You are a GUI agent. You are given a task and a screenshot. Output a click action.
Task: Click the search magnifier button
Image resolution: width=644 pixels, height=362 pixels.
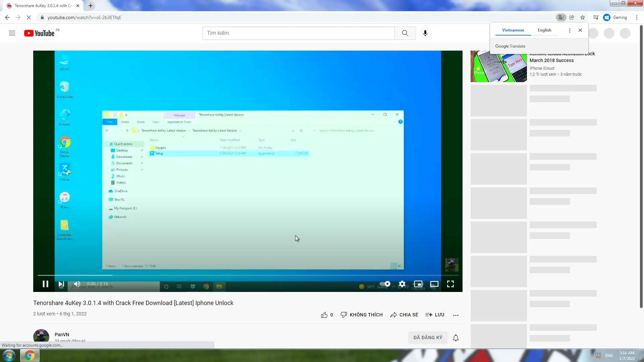[x=405, y=33]
